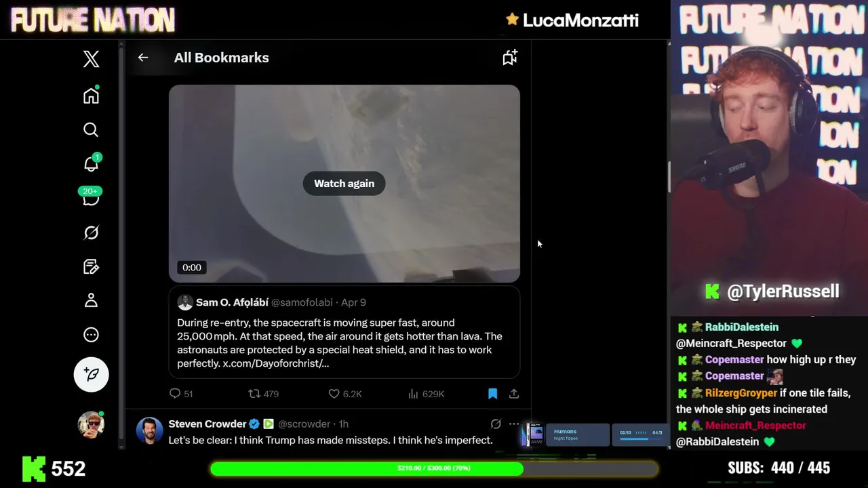Open Steven Crowder's profile avatar
This screenshot has height=488, width=868.
[x=149, y=430]
